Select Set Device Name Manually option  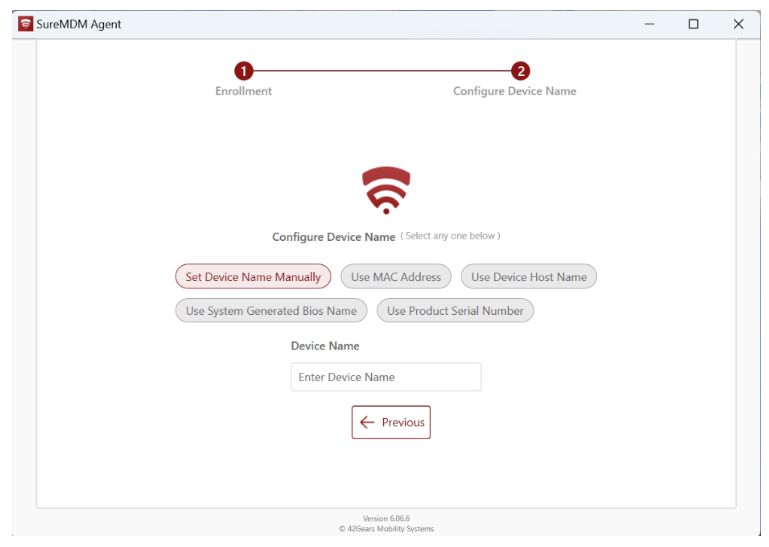(x=253, y=277)
